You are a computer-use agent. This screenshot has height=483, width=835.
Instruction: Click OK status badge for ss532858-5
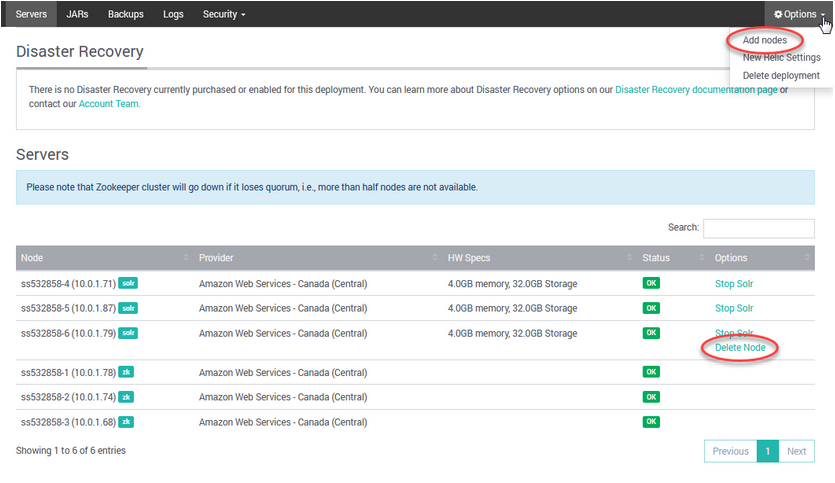pos(651,308)
